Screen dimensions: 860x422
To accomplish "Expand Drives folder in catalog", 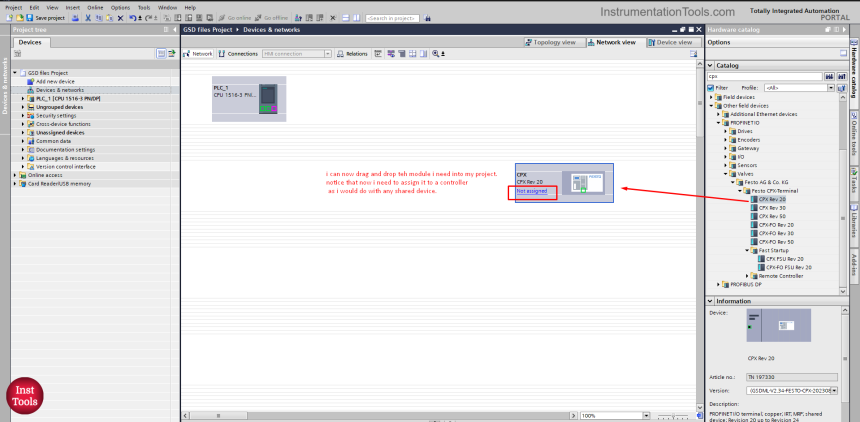I will pyautogui.click(x=726, y=131).
